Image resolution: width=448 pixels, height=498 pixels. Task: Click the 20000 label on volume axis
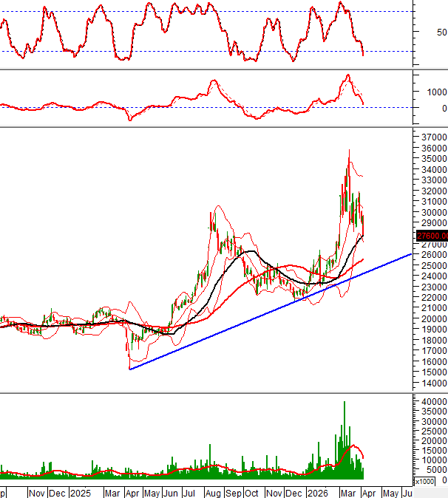[432, 440]
